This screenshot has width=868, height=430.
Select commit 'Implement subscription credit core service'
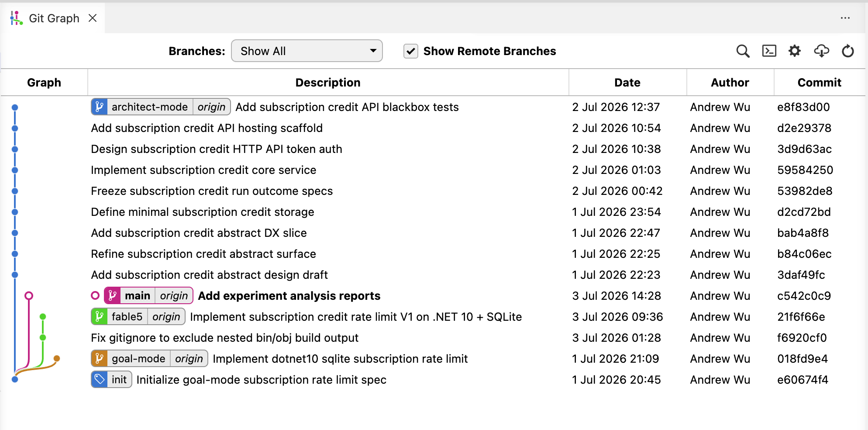(203, 170)
